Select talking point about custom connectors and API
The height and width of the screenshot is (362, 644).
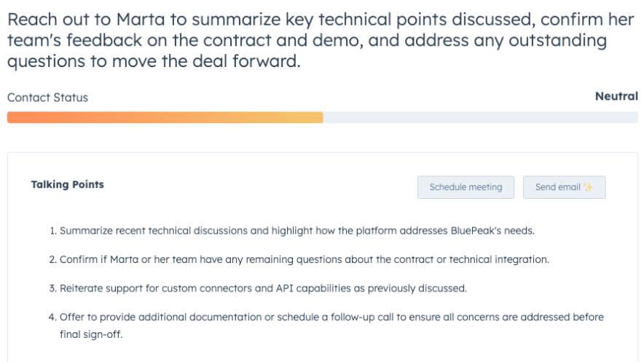(262, 288)
